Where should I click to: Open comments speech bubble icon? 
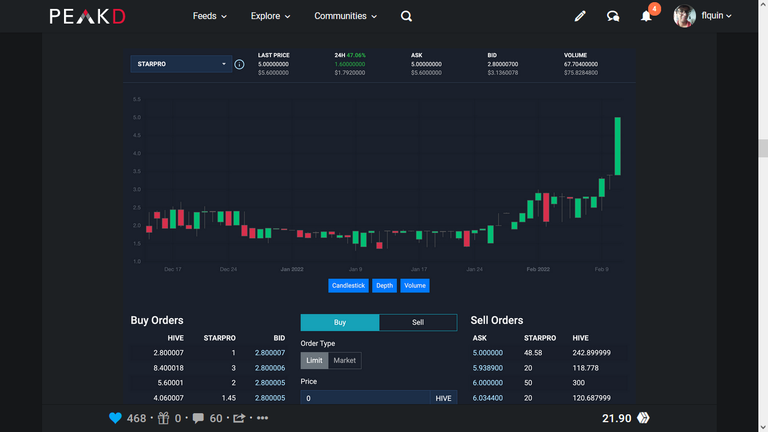coord(198,418)
